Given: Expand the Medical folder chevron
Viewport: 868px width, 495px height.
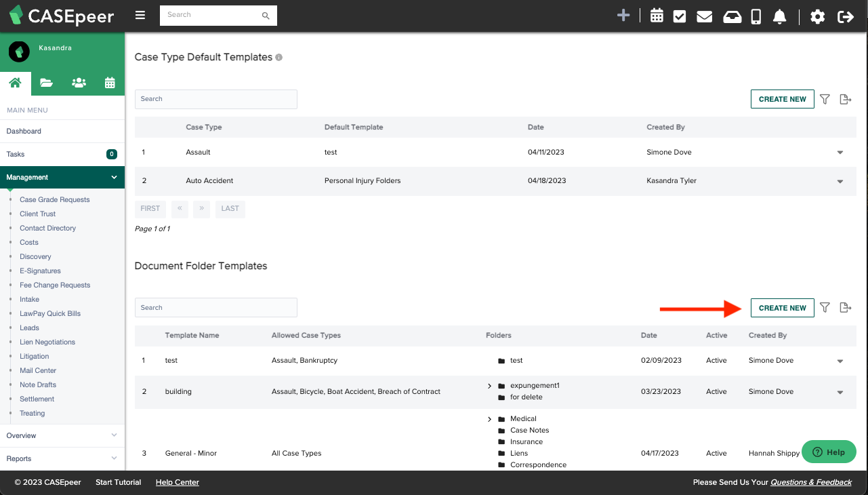Looking at the screenshot, I should 489,419.
